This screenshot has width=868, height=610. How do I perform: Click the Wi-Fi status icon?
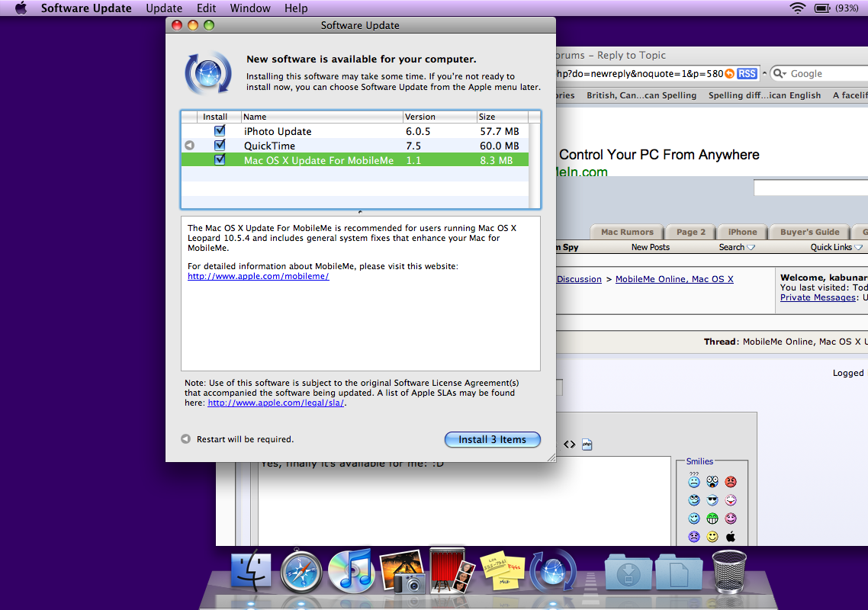tap(797, 8)
